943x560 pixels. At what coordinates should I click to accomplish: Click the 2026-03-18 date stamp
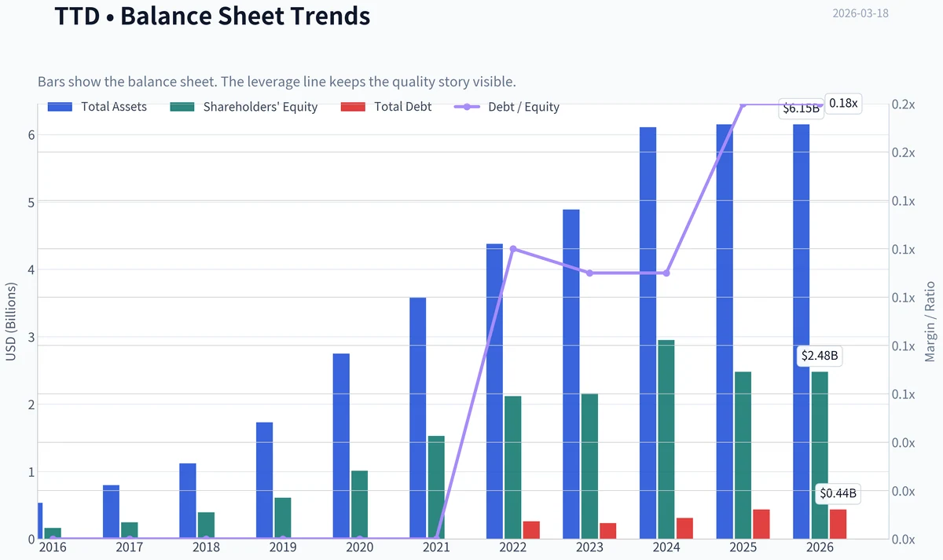(860, 13)
